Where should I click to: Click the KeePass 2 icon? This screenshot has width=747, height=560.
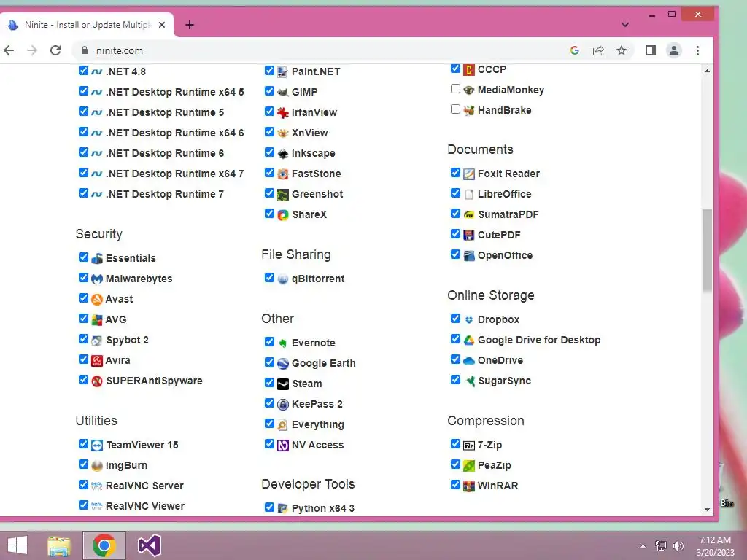point(282,405)
